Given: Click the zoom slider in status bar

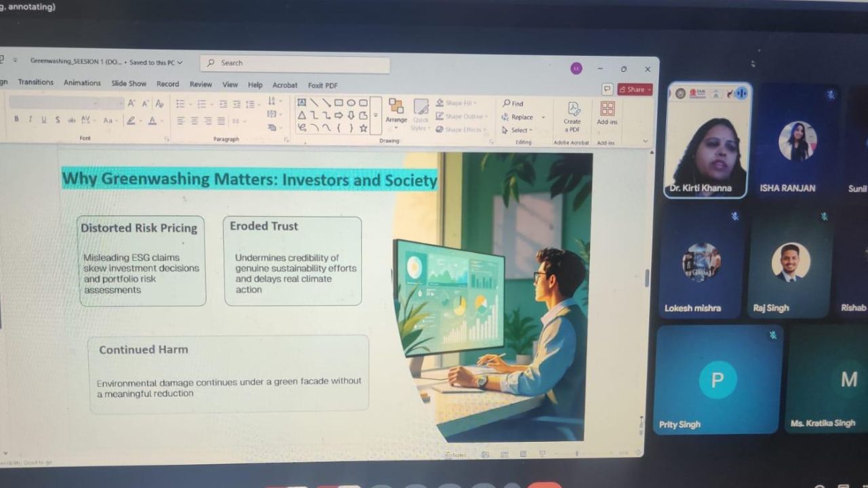Looking at the screenshot, I should [x=577, y=453].
